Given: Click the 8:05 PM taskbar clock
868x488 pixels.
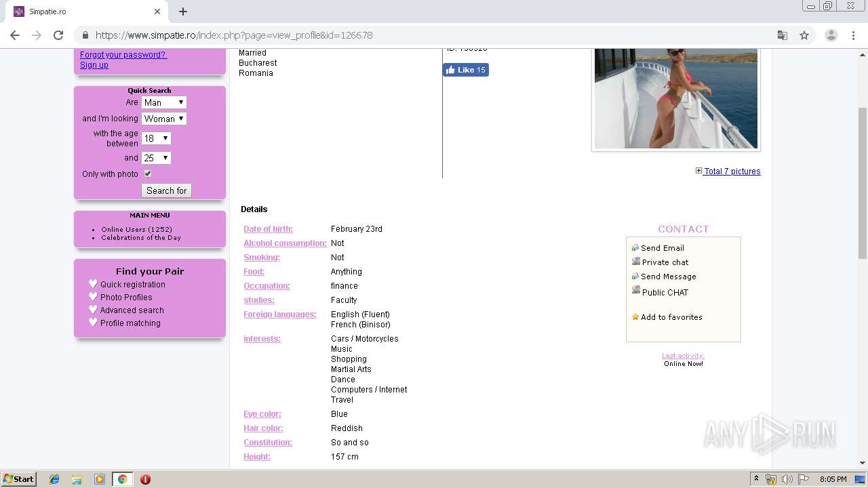Looking at the screenshot, I should click(833, 479).
